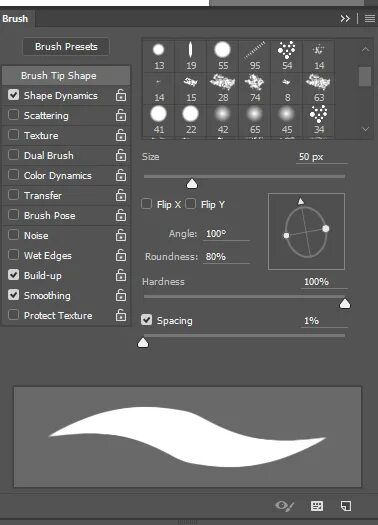
Task: Click the brush list scroll up arrow
Action: pos(365,50)
